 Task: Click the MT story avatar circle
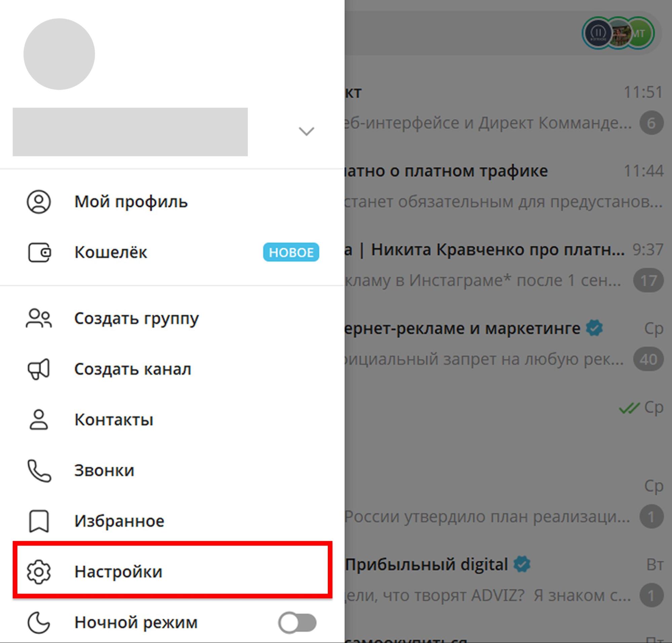click(640, 34)
